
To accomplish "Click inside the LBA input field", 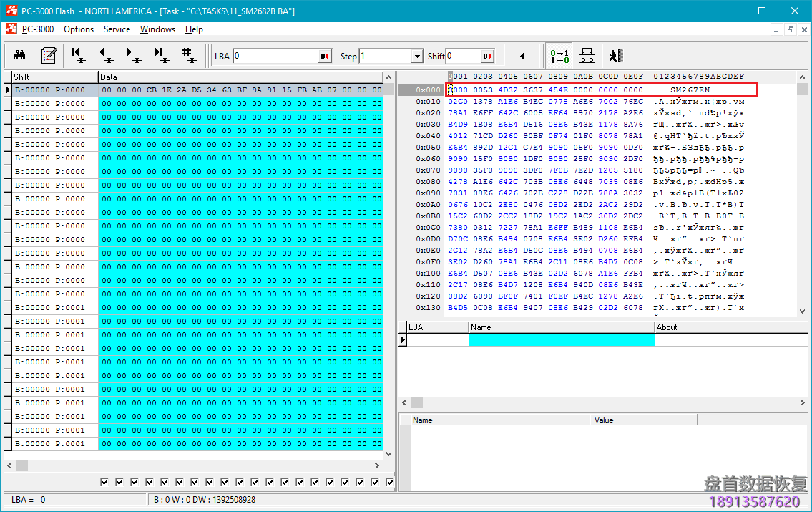I will [x=275, y=57].
